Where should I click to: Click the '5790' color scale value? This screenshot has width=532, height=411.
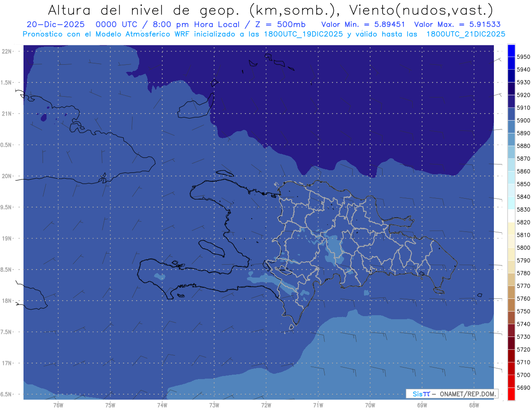click(524, 260)
